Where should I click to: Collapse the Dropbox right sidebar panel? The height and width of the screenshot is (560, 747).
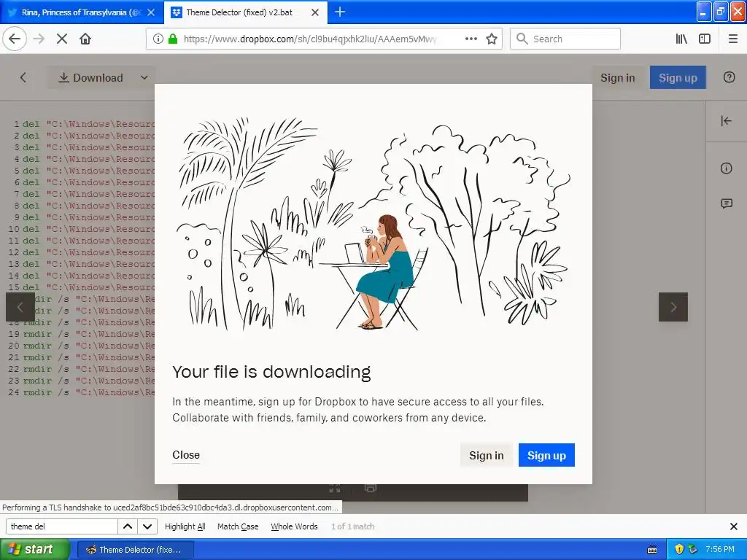pos(726,121)
